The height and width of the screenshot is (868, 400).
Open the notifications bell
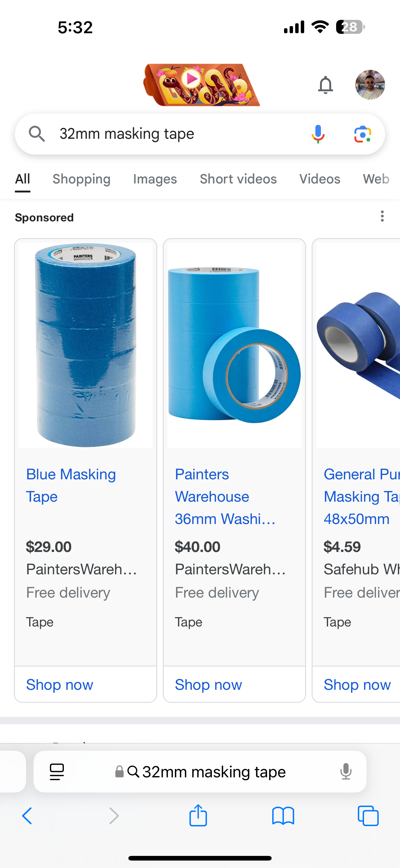coord(325,84)
